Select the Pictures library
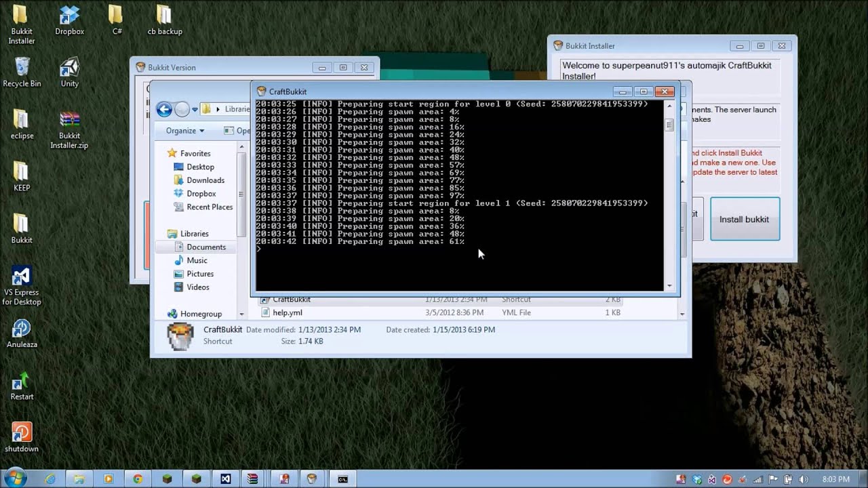Image resolution: width=868 pixels, height=488 pixels. (x=193, y=274)
